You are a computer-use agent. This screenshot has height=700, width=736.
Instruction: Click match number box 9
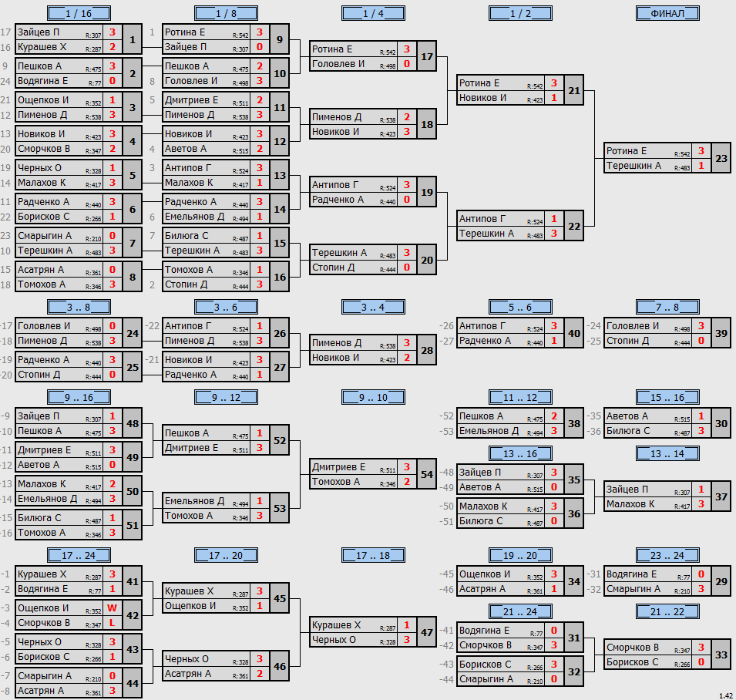(280, 39)
